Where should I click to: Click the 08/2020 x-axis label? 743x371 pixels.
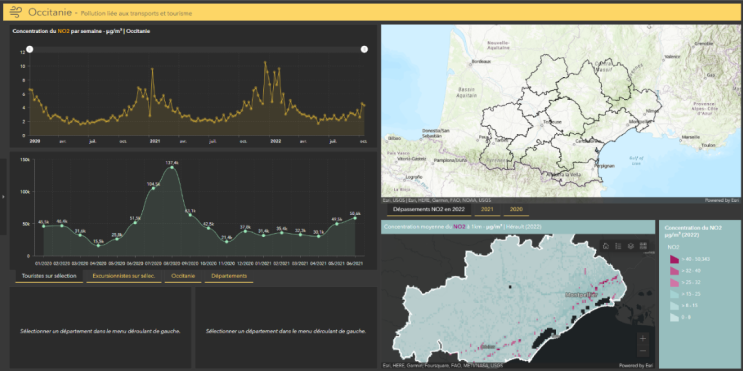click(172, 263)
